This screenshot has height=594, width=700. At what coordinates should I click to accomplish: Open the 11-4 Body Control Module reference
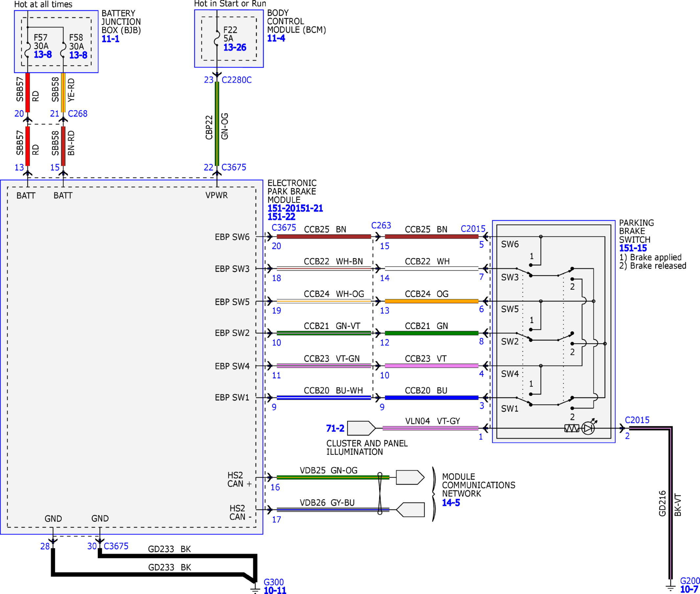(x=276, y=38)
